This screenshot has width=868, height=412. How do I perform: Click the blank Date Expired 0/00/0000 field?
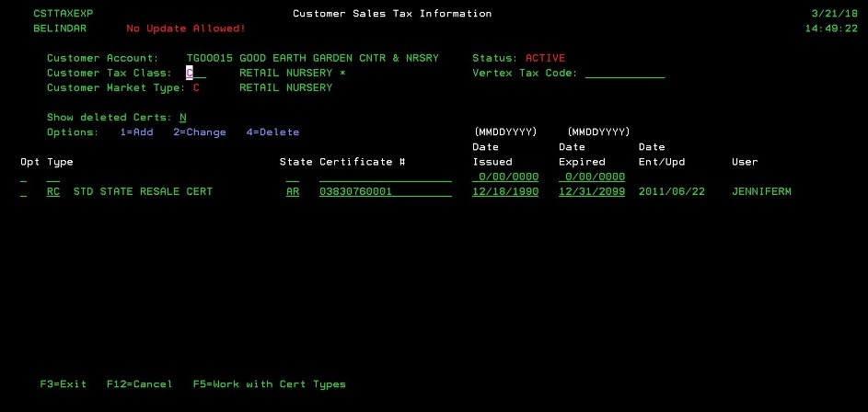591,177
